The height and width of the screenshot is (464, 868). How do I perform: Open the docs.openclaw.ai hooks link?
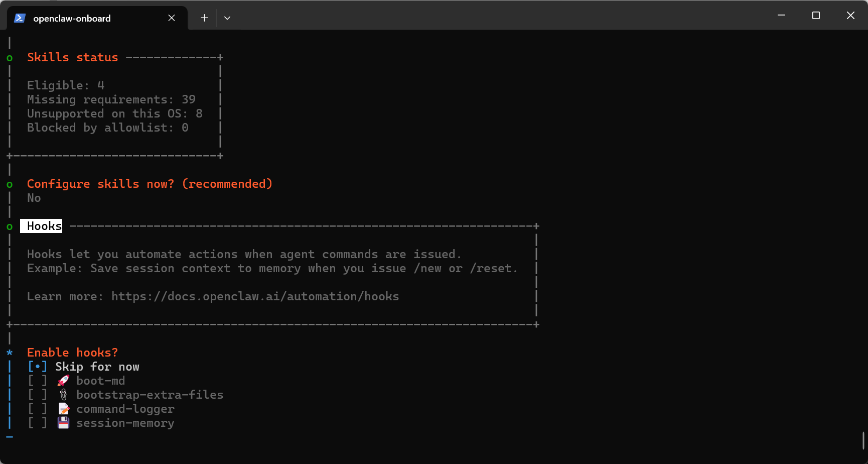(x=255, y=296)
